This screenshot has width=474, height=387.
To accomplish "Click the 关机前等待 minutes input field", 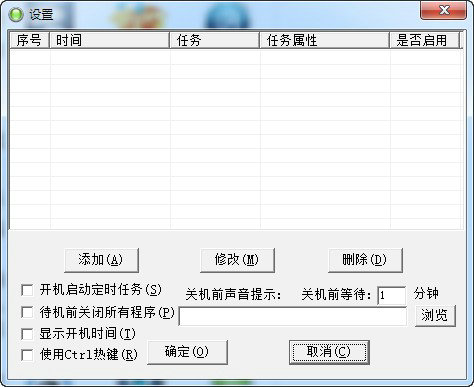I will pyautogui.click(x=392, y=295).
